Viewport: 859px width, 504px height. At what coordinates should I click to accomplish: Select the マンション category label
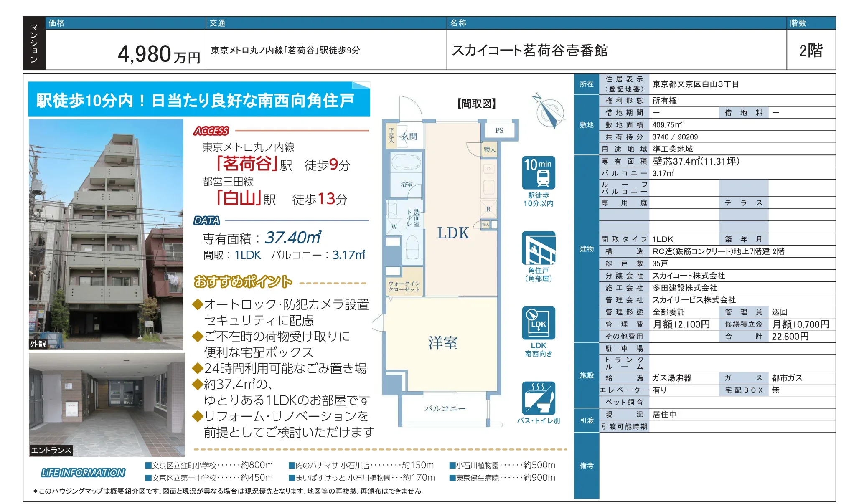click(x=34, y=44)
